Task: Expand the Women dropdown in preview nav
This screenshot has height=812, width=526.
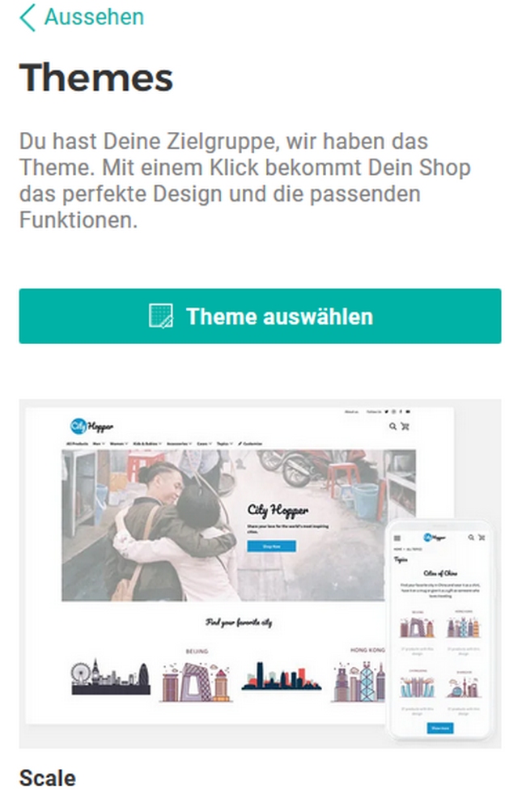Action: tap(119, 444)
